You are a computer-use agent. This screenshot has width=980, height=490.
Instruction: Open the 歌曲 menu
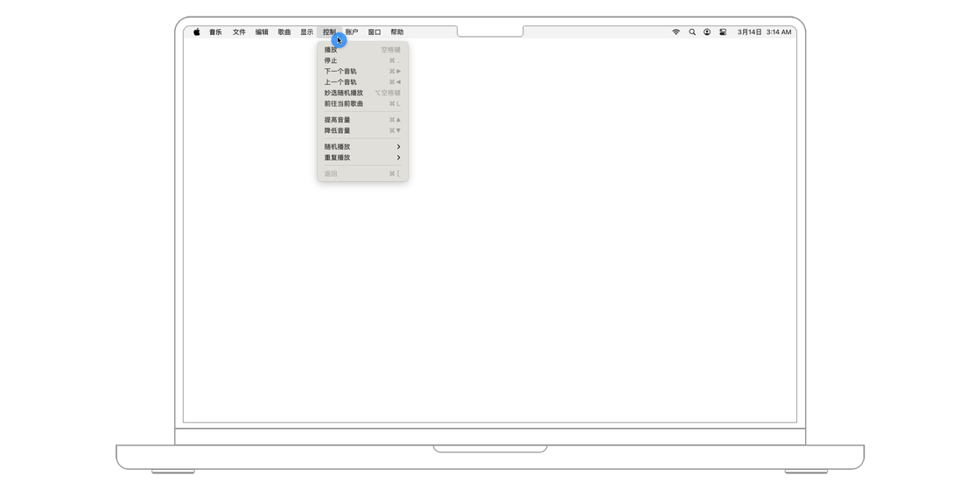pos(284,32)
